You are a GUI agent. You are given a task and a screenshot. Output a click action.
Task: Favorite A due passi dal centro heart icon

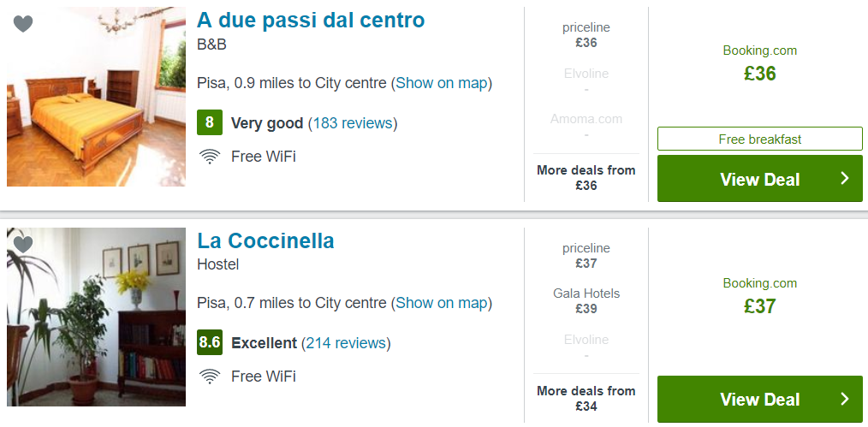[x=23, y=24]
